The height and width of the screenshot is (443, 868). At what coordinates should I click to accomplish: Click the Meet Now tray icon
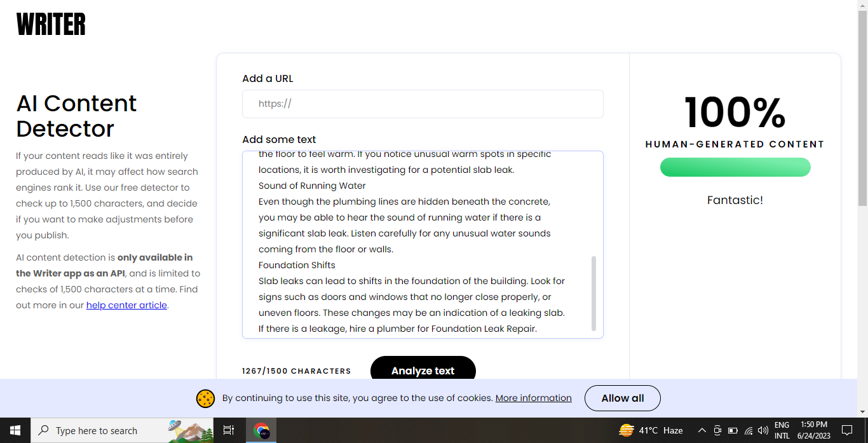click(717, 430)
